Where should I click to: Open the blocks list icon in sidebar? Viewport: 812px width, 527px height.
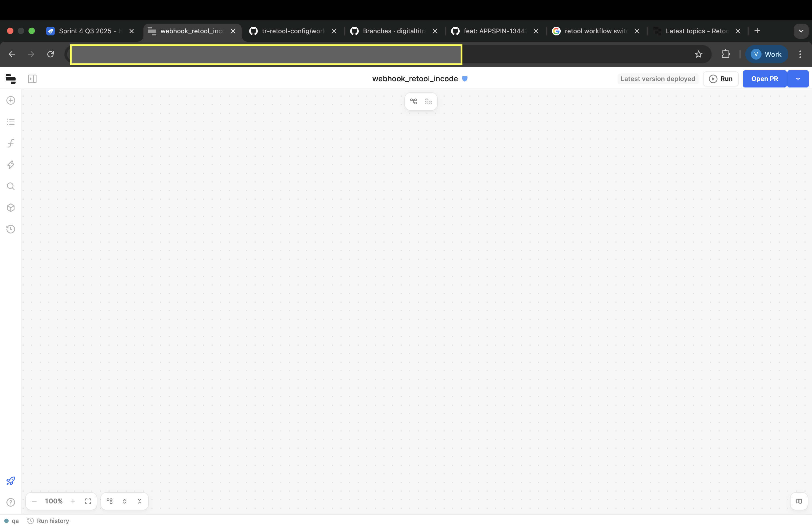point(10,122)
